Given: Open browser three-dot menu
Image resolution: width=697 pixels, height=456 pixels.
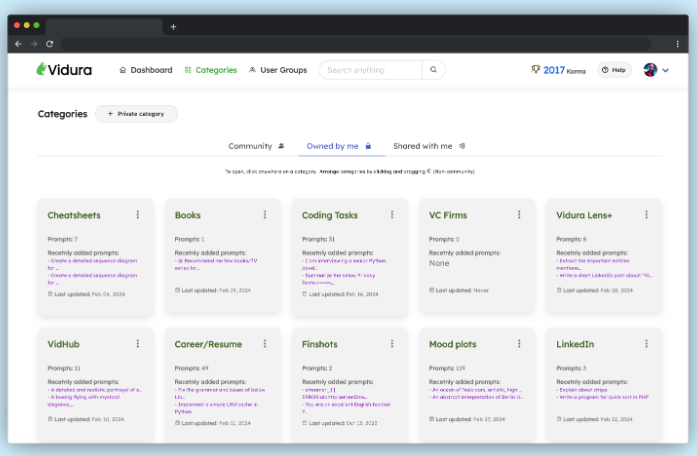Looking at the screenshot, I should [677, 44].
